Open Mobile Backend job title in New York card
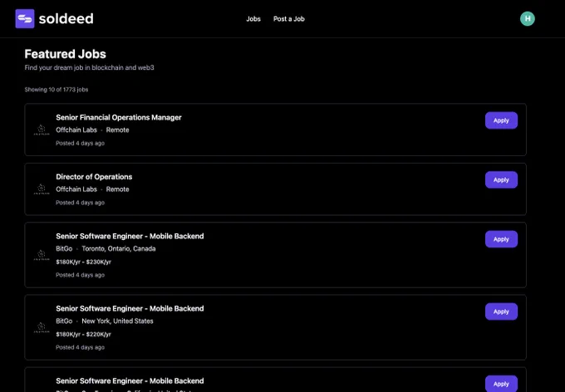This screenshot has height=392, width=565. tap(130, 309)
